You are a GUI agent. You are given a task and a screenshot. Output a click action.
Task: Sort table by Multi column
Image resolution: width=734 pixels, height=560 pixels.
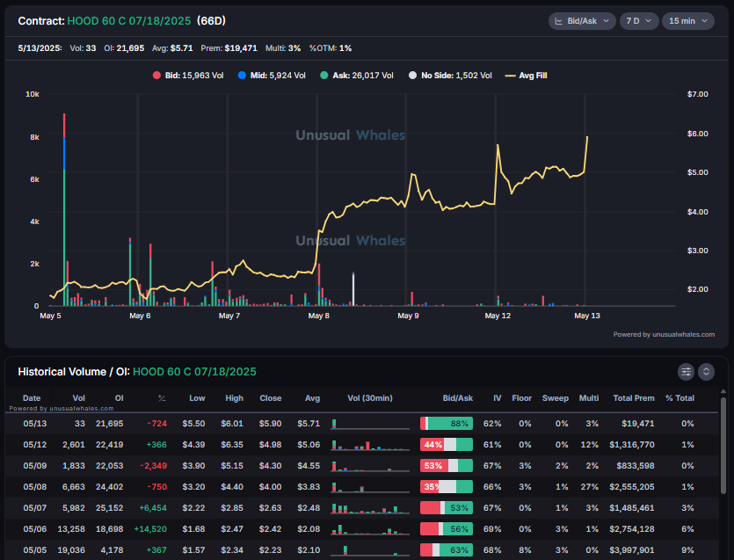pyautogui.click(x=588, y=398)
